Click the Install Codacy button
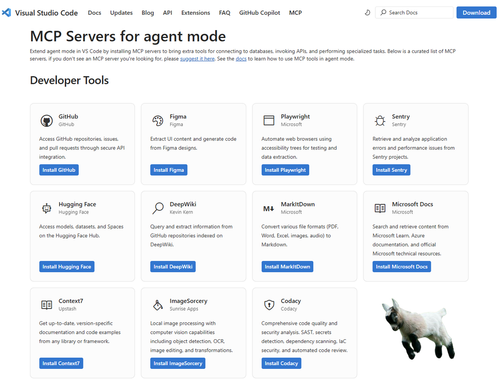Screen dimensions: 500x384 (x=281, y=363)
